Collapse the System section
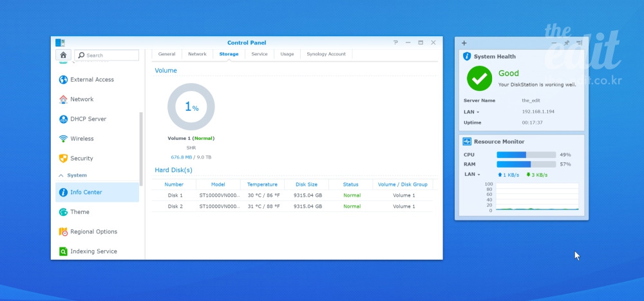This screenshot has height=301, width=644. (61, 175)
